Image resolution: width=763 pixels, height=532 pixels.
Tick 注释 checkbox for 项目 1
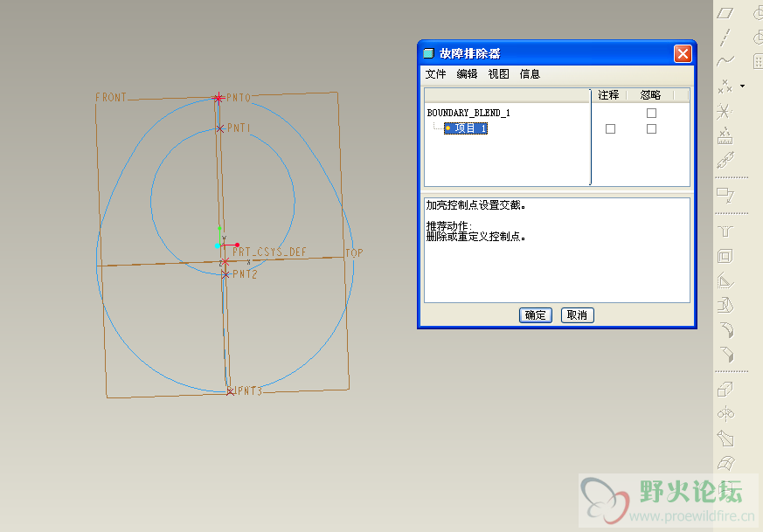[x=610, y=128]
